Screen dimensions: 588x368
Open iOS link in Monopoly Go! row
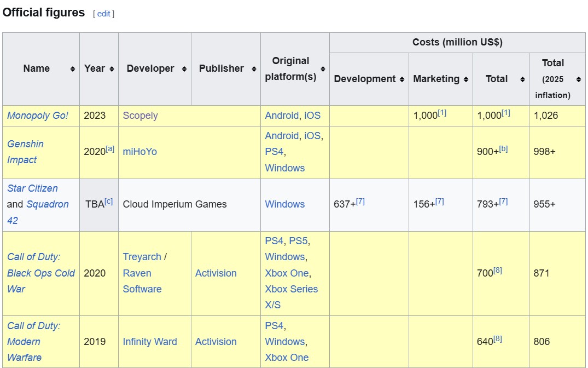(x=312, y=116)
